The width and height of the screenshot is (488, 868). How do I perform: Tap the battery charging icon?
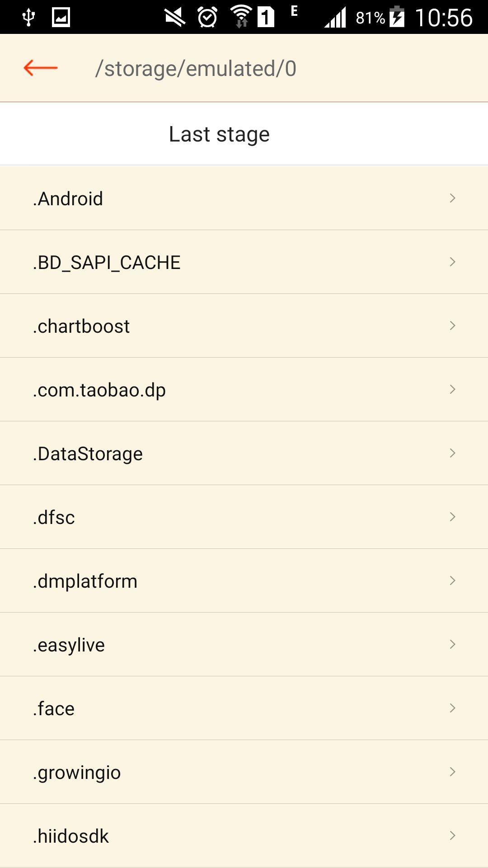click(397, 17)
